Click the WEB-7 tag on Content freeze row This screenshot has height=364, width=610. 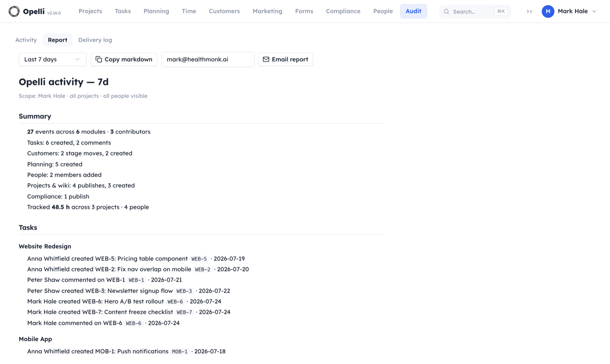tap(185, 313)
